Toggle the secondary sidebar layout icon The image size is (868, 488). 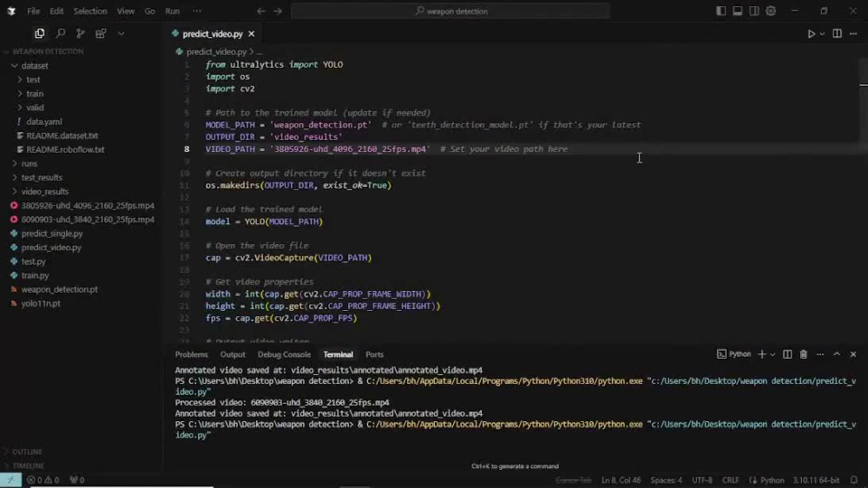pyautogui.click(x=754, y=11)
